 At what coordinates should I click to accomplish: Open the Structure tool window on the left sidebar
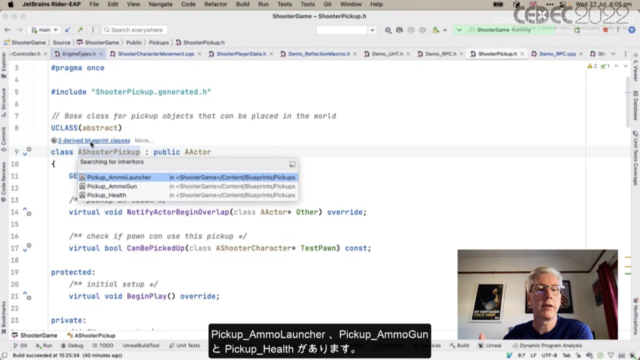4,103
